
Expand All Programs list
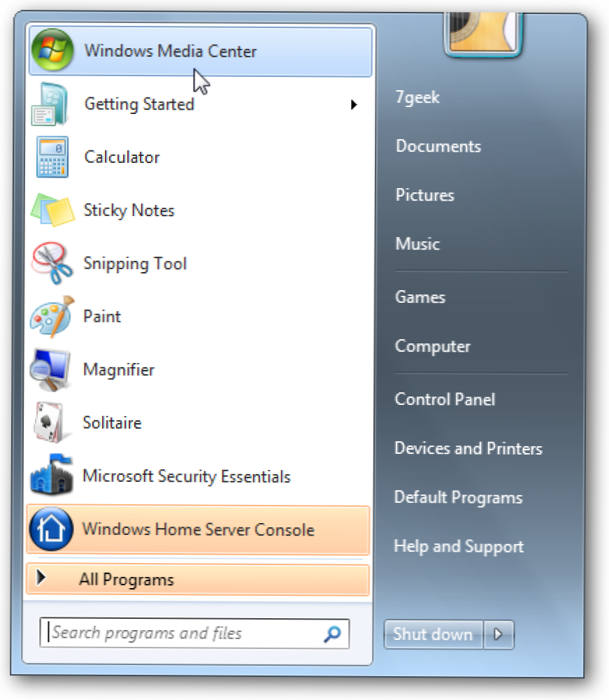coord(198,580)
